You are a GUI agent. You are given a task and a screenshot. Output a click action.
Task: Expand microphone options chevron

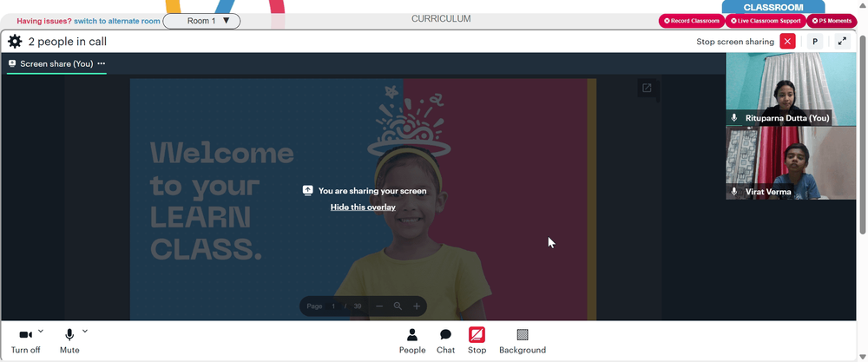click(85, 332)
